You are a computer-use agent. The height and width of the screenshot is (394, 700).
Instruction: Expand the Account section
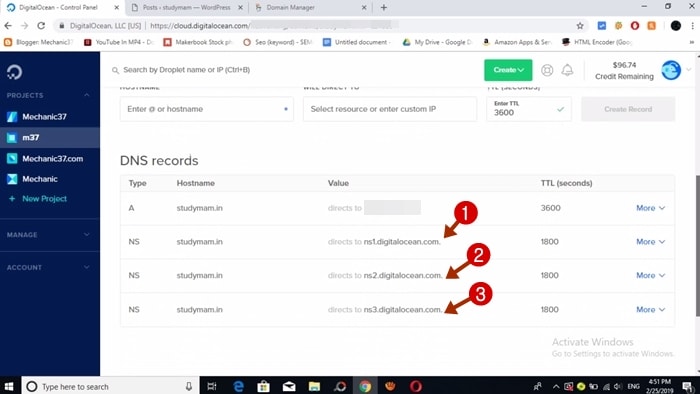click(87, 267)
